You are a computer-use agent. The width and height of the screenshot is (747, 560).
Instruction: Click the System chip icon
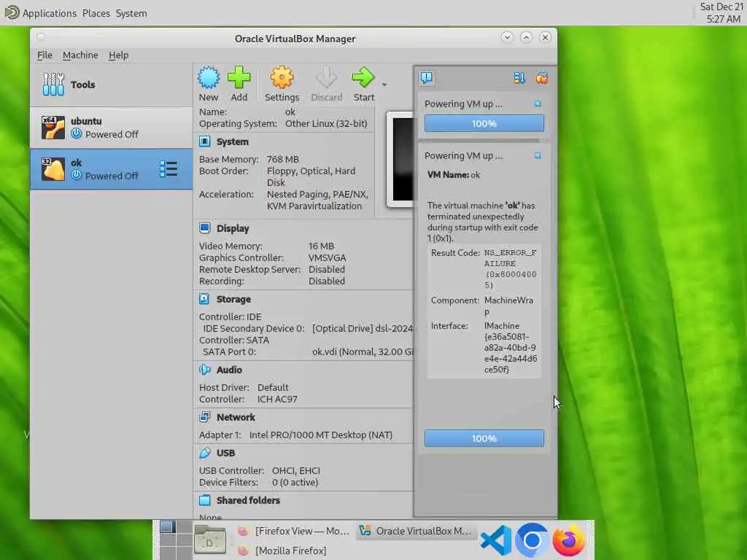tap(204, 141)
